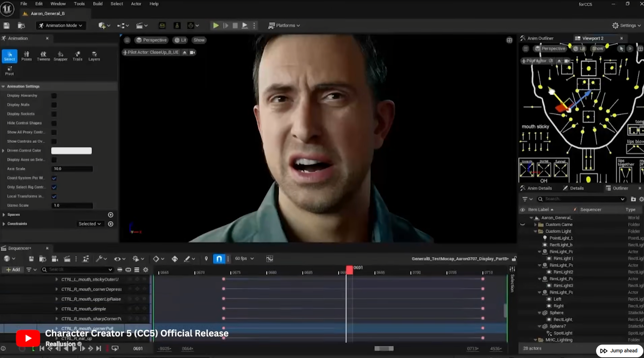Uncheck Only Select Rig Controls checkbox
The width and height of the screenshot is (644, 358).
pos(54,187)
